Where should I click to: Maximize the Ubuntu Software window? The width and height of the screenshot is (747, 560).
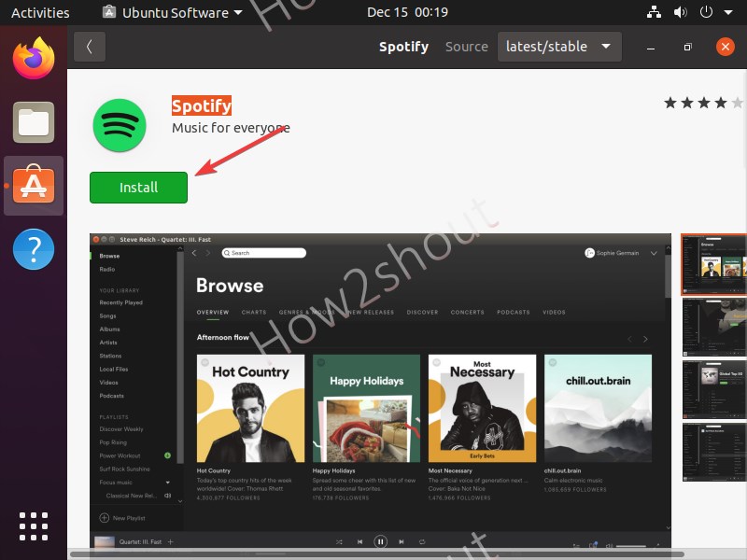point(687,48)
